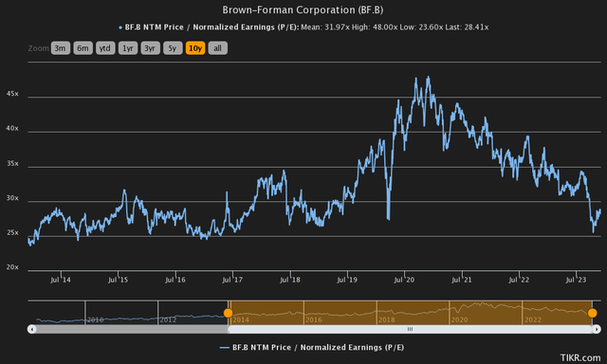
Task: Show the entire history with all
Action: pyautogui.click(x=217, y=48)
